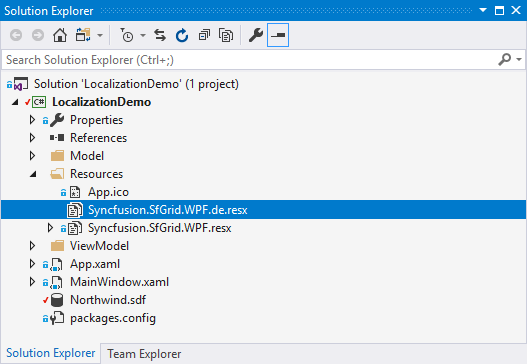Screen dimensions: 527x364
Task: Select the LocalizationDemo project
Action: pos(102,102)
